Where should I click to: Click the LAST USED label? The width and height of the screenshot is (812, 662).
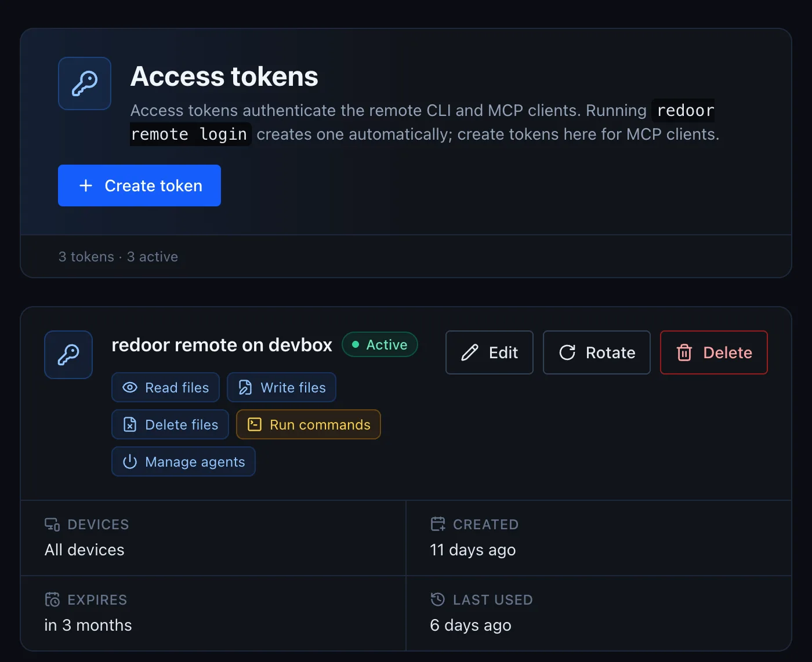tap(492, 600)
